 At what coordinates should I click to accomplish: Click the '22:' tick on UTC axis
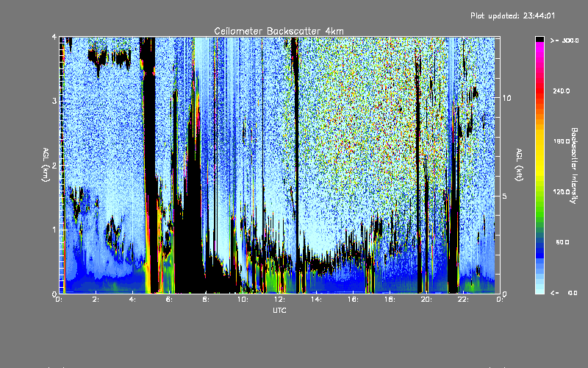pos(463,300)
